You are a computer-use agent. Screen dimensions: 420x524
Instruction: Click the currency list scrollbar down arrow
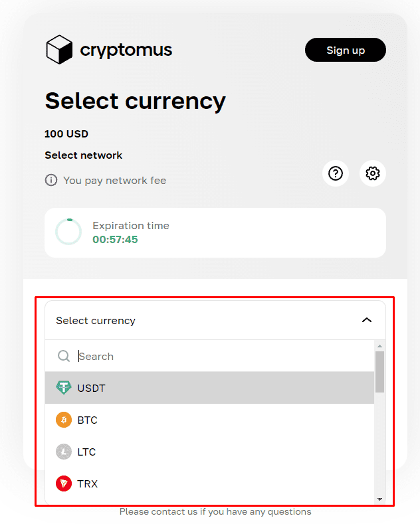(379, 498)
